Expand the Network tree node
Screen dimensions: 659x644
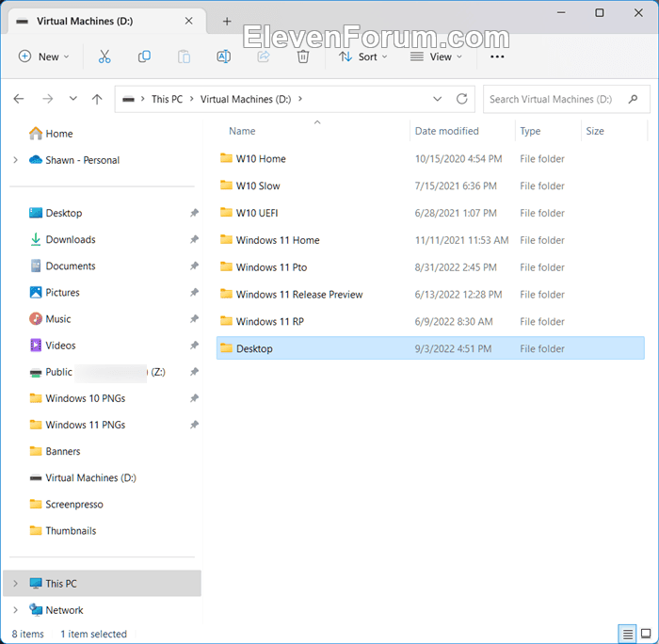click(x=16, y=610)
